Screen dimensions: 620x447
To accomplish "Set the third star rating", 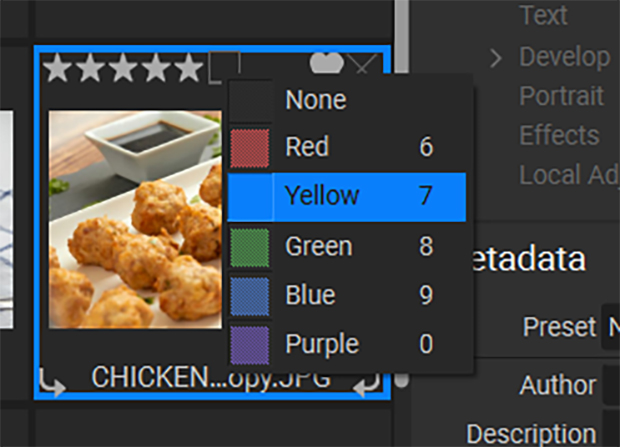I will coord(123,68).
